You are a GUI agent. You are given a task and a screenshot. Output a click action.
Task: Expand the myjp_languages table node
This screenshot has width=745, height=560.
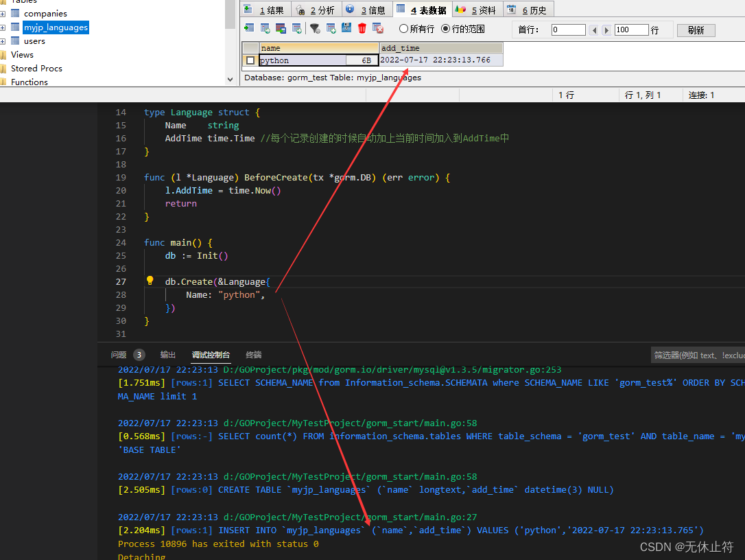[2, 27]
